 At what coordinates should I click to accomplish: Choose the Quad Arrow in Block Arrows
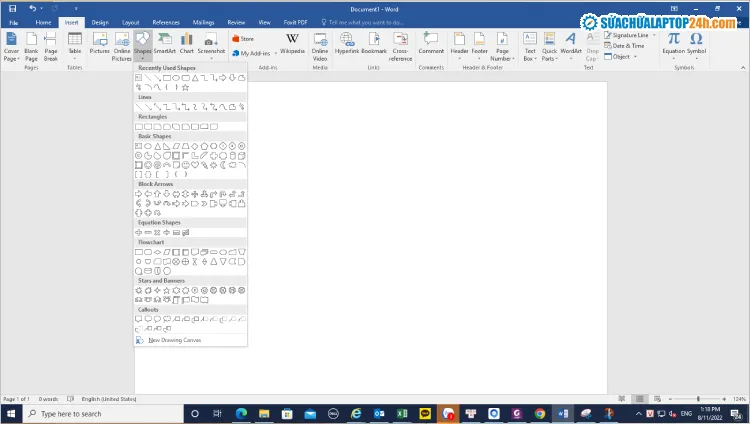(195, 194)
